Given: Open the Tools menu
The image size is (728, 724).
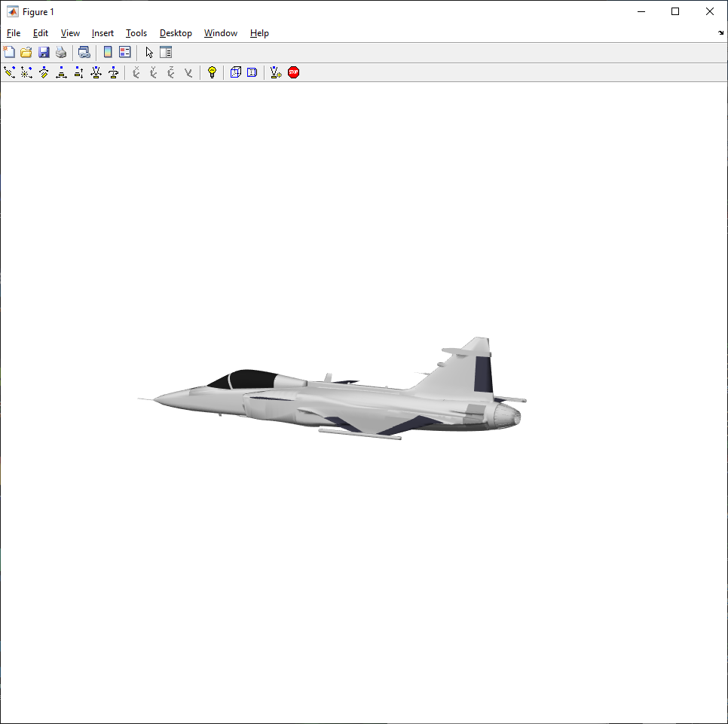Looking at the screenshot, I should click(136, 33).
